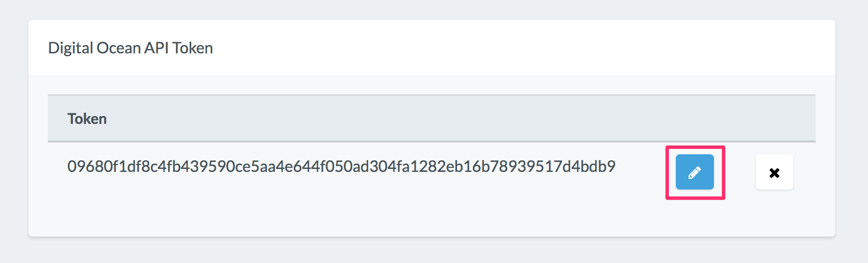This screenshot has width=868, height=263.
Task: Click the highlighted edit icon
Action: pos(694,172)
